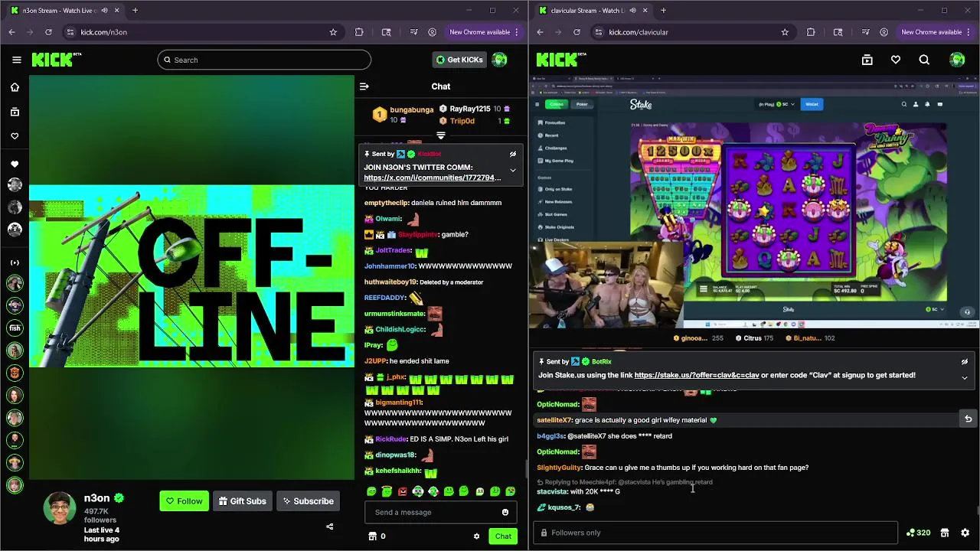Click the clavicular stream video player
The image size is (980, 551).
pos(754,202)
